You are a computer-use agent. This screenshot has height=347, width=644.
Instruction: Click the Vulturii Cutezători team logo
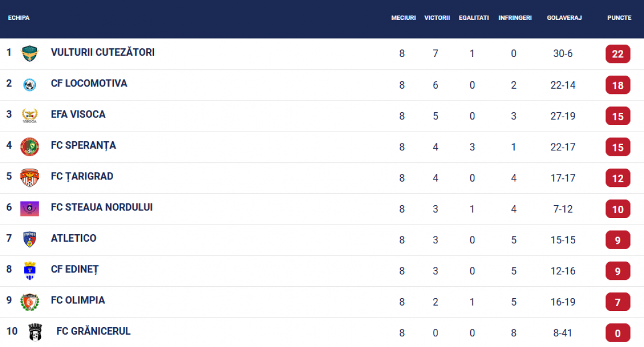tap(30, 53)
